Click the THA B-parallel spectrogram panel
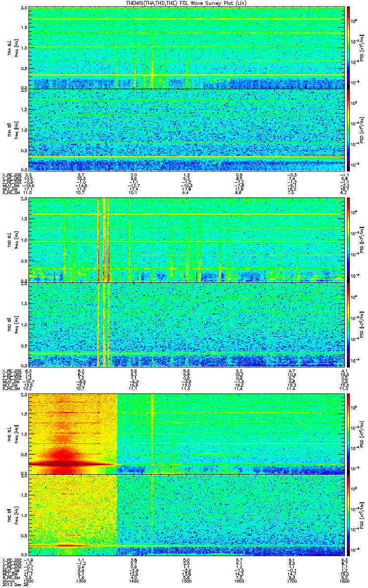 [186, 129]
